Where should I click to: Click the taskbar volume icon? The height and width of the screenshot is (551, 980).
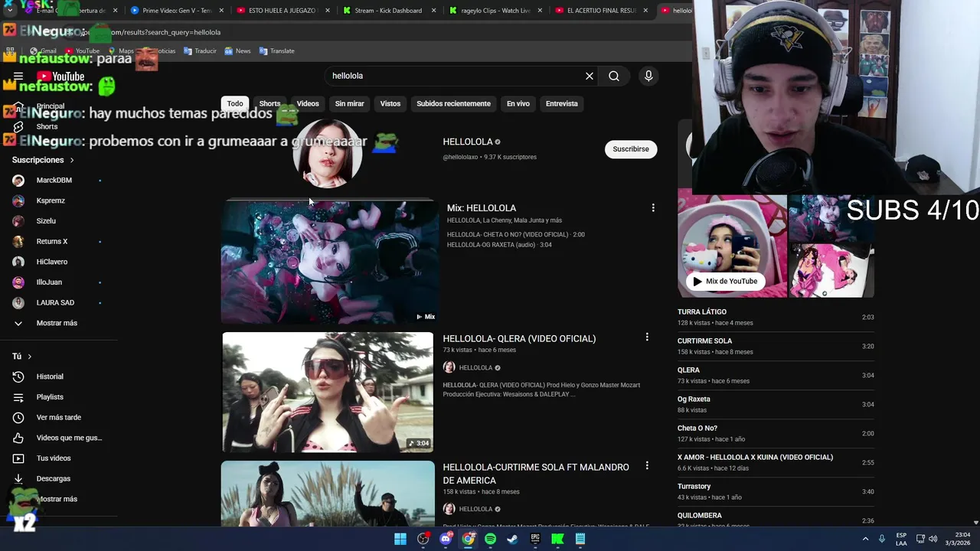tap(933, 539)
